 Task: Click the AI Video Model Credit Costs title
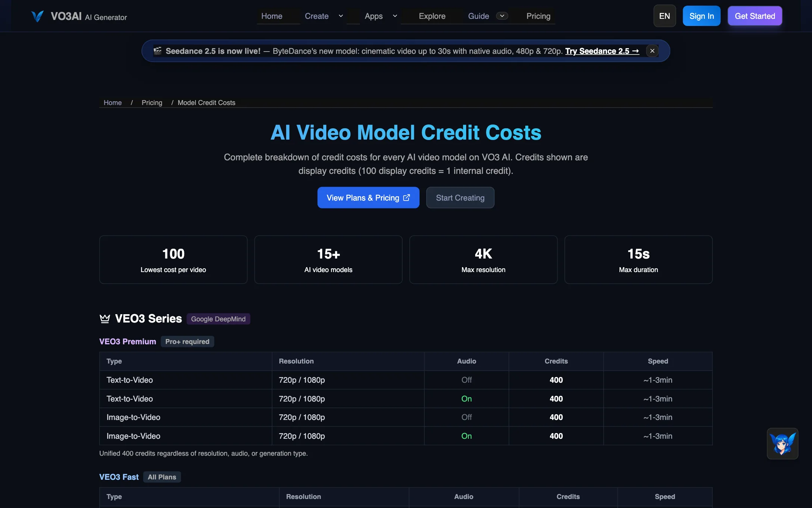tap(406, 132)
